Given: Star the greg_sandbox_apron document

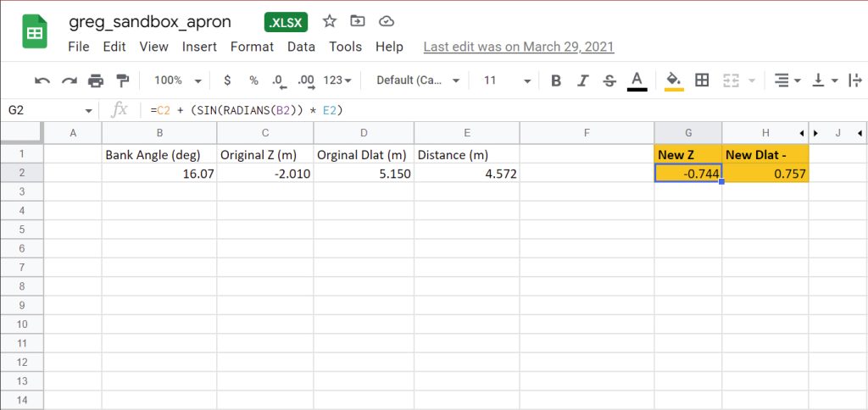Looking at the screenshot, I should (x=330, y=21).
